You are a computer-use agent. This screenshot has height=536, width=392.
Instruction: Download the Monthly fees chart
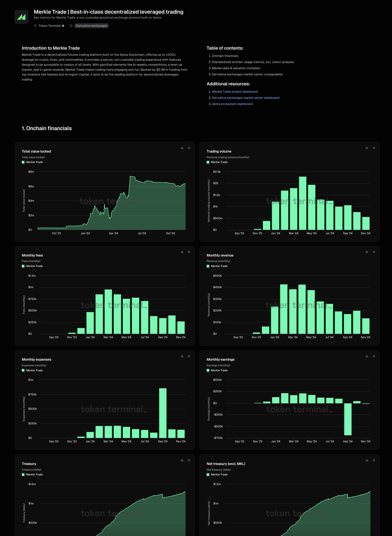point(182,252)
